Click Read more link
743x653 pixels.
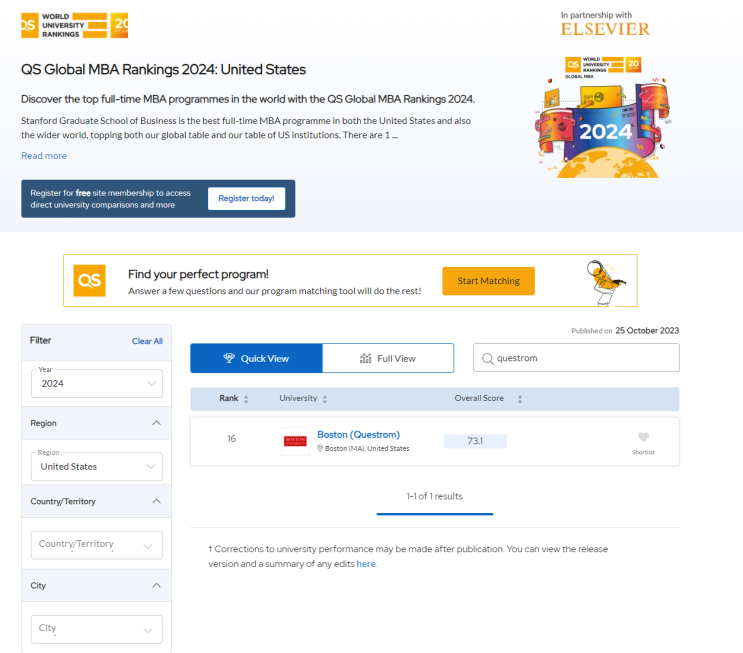pyautogui.click(x=44, y=156)
